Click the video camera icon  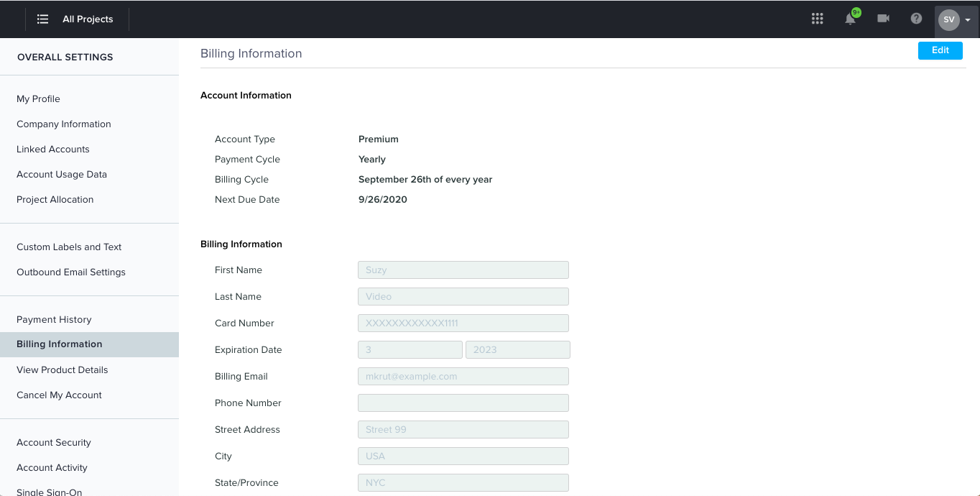[x=883, y=19]
